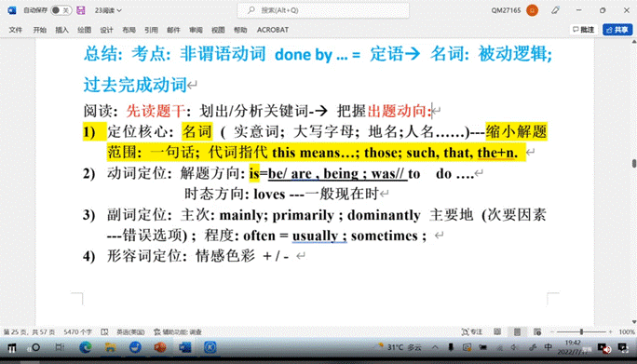Click the text 'loves' in 时态方向 line
Screen dimensions: 637x364
269,195
